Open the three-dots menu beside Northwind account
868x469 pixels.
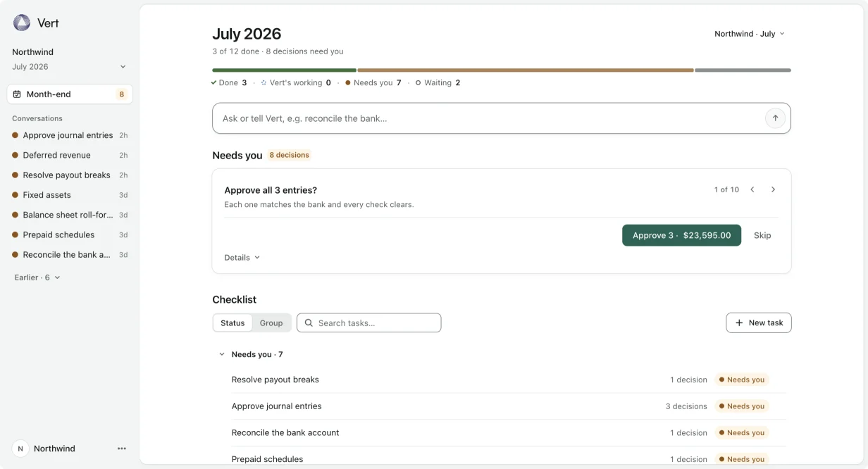coord(122,449)
